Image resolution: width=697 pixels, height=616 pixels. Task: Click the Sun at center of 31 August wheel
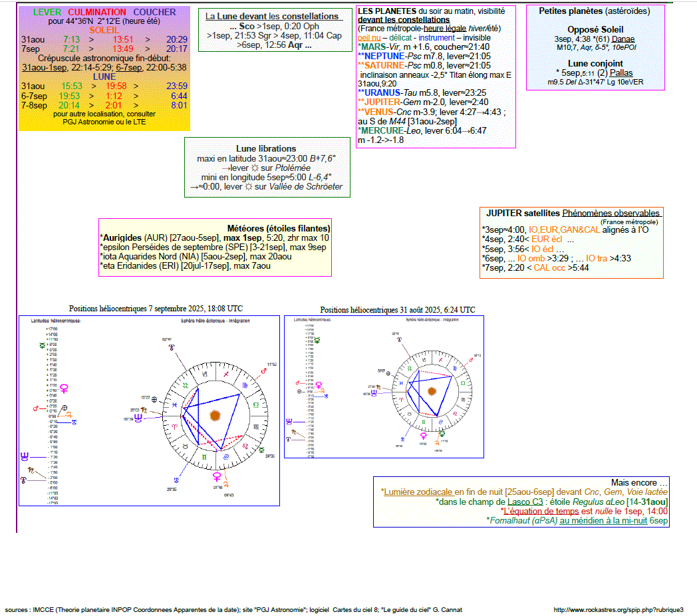pos(433,390)
